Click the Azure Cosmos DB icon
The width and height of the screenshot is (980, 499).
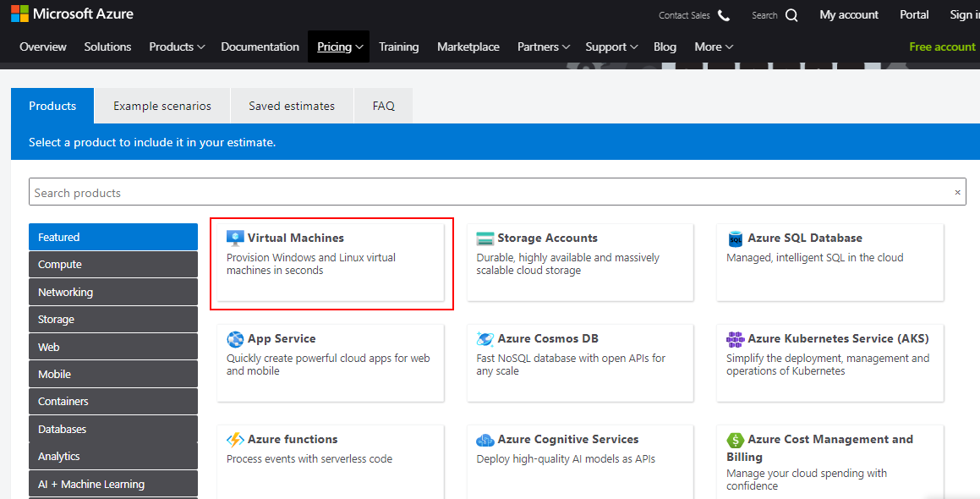tap(485, 339)
